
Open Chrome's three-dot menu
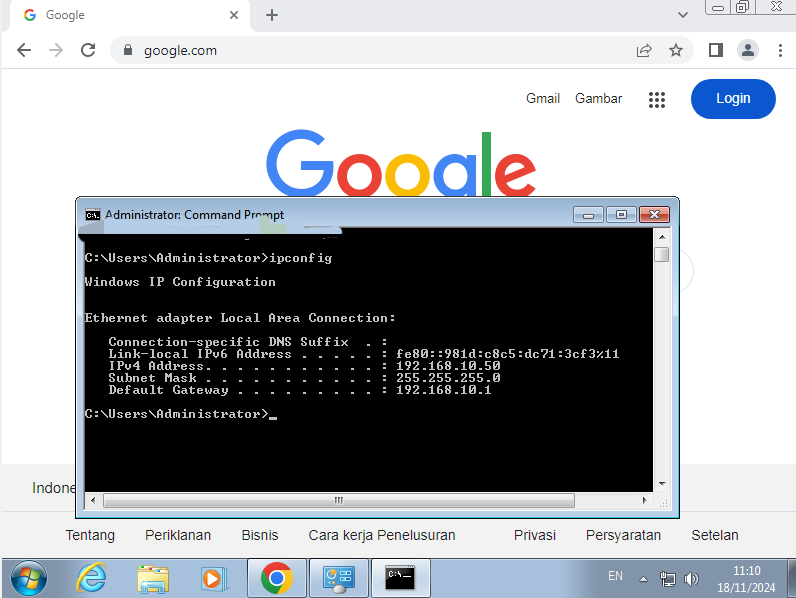click(780, 50)
